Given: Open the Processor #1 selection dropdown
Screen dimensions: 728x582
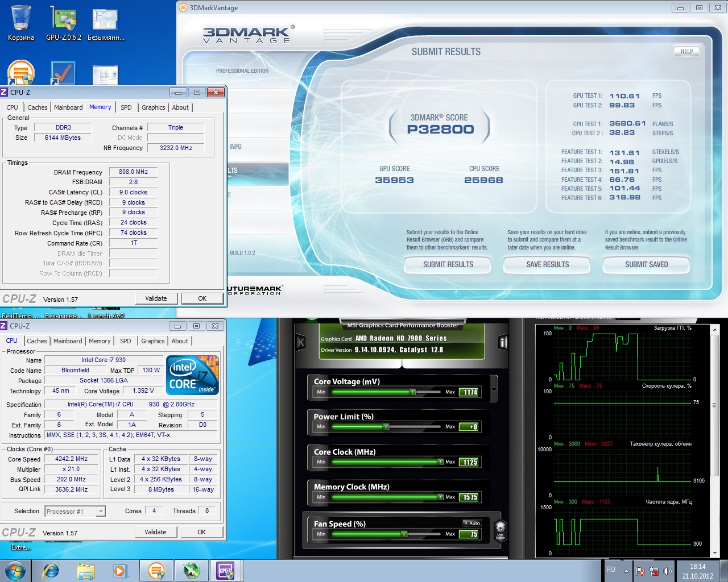Looking at the screenshot, I should coord(75,512).
